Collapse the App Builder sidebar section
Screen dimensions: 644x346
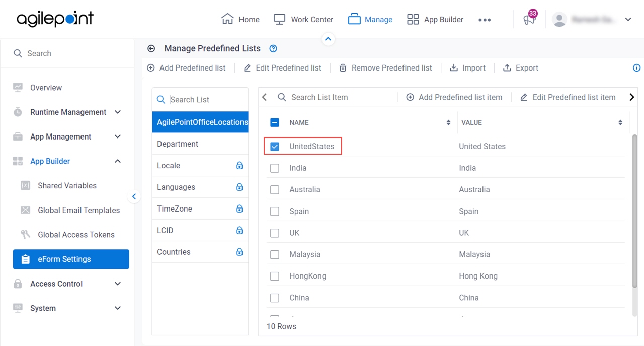click(118, 161)
